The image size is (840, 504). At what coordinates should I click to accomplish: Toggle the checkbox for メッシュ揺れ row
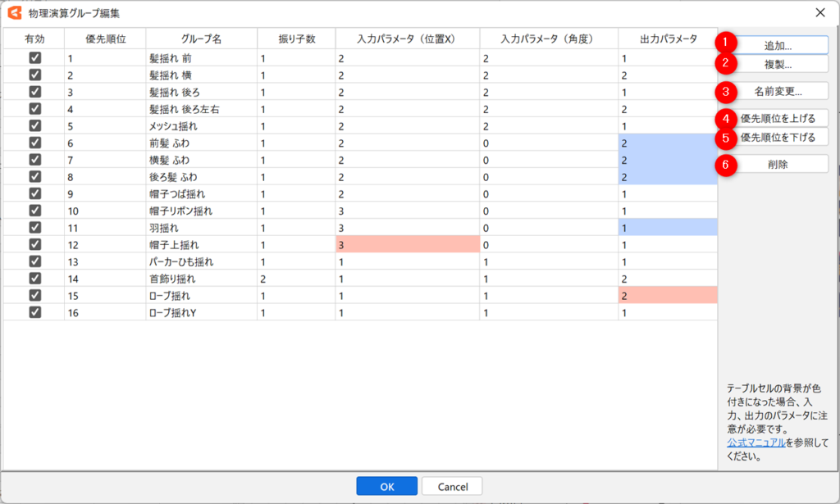click(34, 126)
